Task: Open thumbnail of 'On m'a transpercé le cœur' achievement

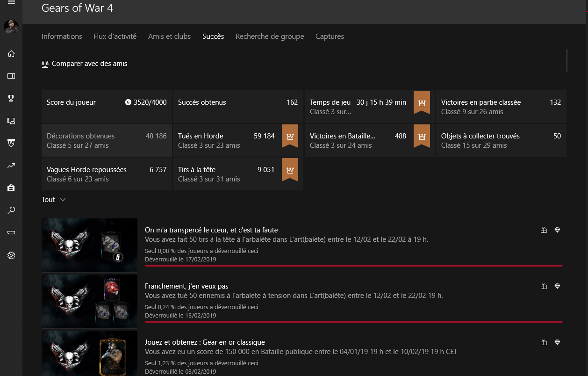Action: point(89,245)
